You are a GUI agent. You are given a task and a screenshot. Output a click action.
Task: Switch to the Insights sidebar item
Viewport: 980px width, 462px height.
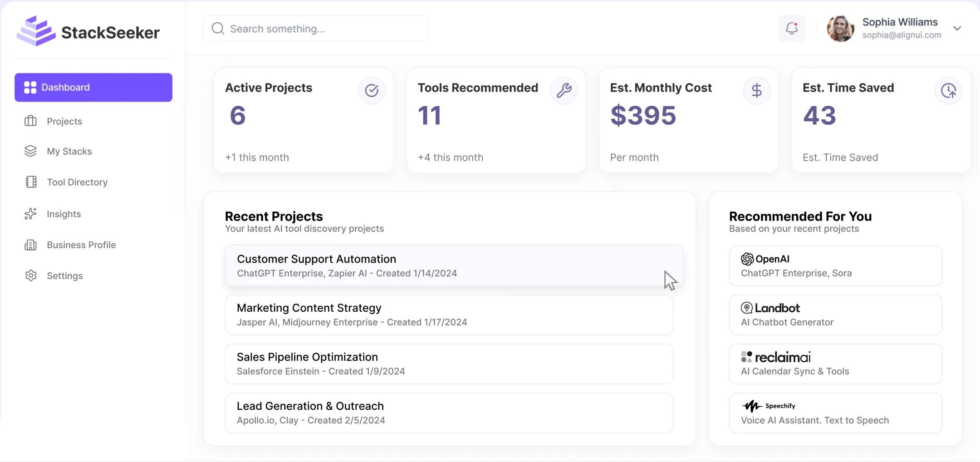point(64,214)
